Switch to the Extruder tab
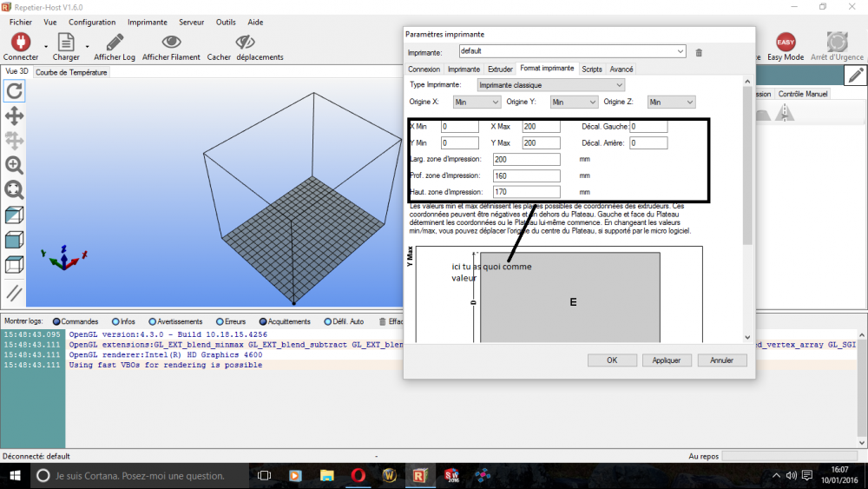The image size is (868, 489). click(500, 69)
